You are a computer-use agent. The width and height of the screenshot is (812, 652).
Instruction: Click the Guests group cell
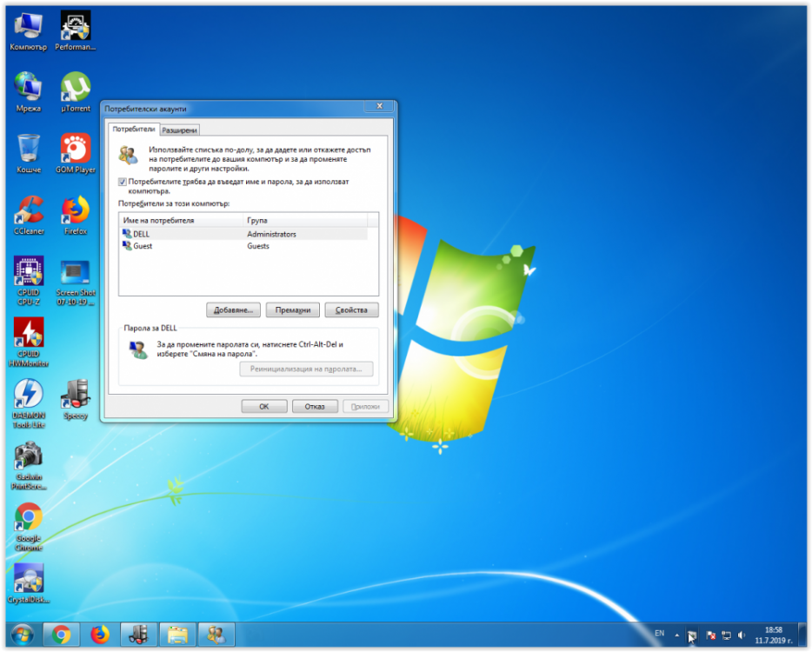point(258,246)
